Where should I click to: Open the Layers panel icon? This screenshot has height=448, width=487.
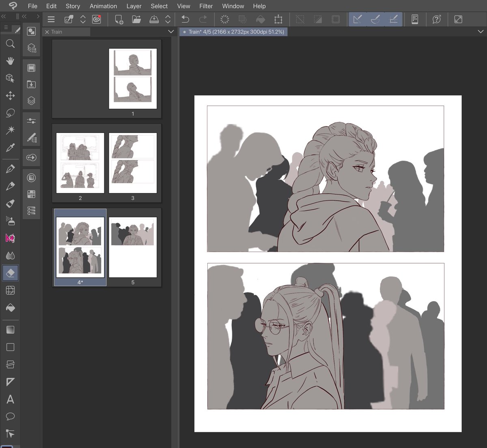click(x=31, y=101)
